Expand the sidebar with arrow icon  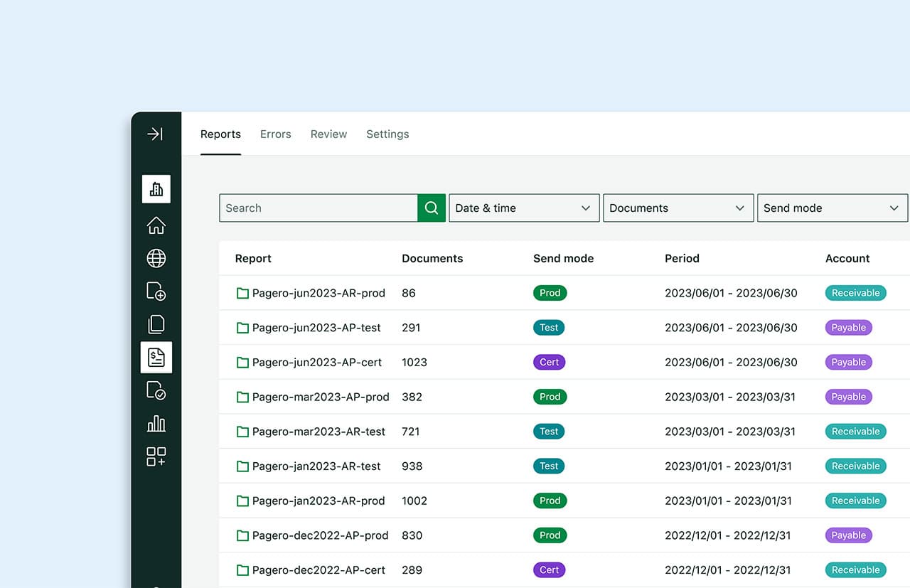pyautogui.click(x=155, y=134)
